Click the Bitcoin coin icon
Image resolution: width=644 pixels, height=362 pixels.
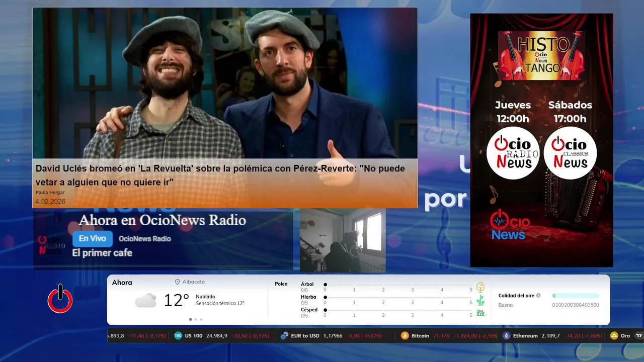coord(405,336)
